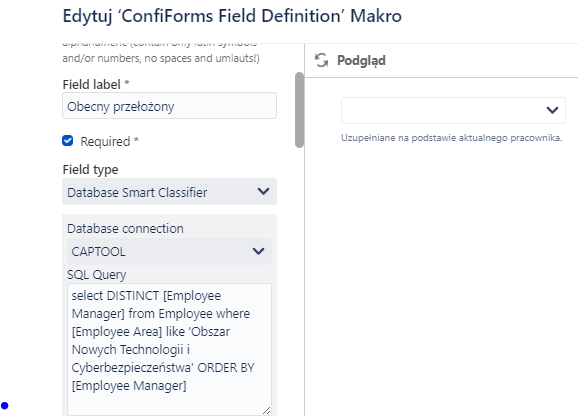Open the Database Smart Classifier dropdown
The image size is (578, 416).
tap(169, 192)
